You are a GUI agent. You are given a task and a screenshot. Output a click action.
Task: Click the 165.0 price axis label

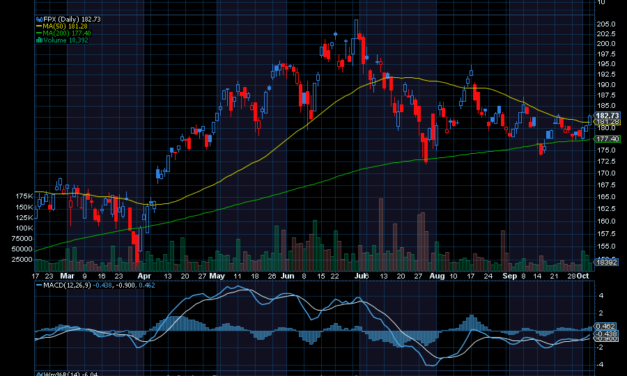click(606, 197)
